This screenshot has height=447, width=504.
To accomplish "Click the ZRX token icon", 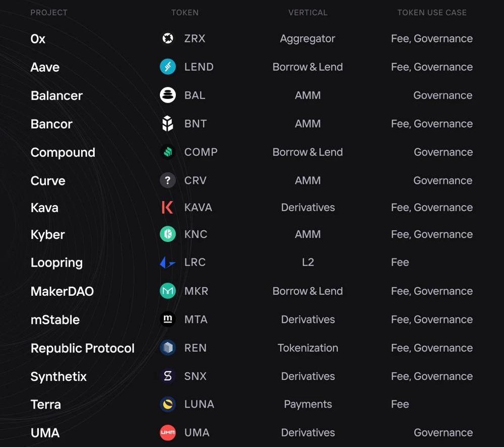I will point(167,39).
